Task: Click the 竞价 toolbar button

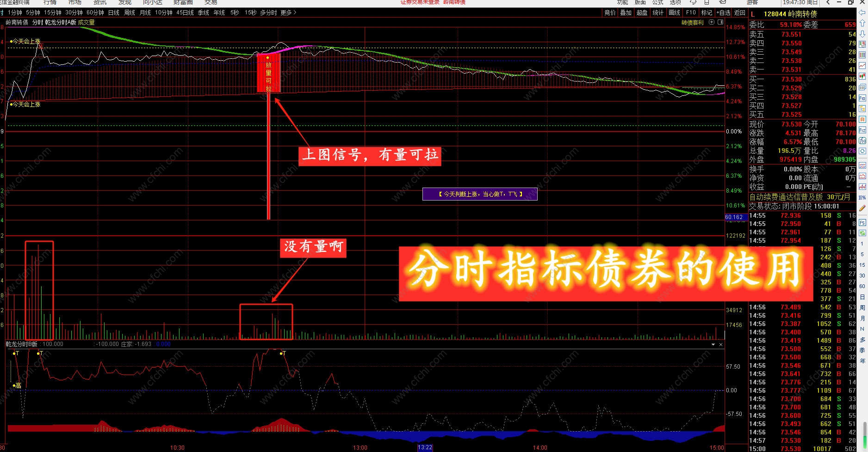Action: (610, 13)
